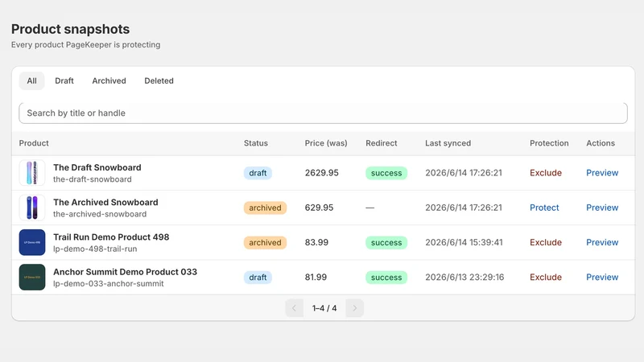Click the 1–4 / 4 pagination label
This screenshot has width=644, height=362.
[324, 308]
